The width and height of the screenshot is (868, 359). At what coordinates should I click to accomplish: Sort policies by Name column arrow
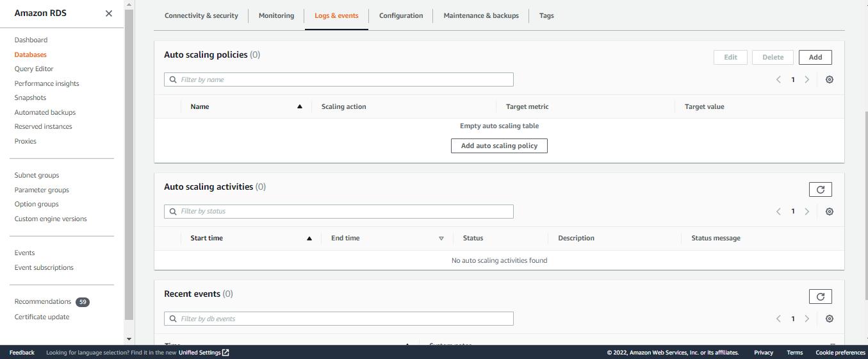click(x=299, y=106)
